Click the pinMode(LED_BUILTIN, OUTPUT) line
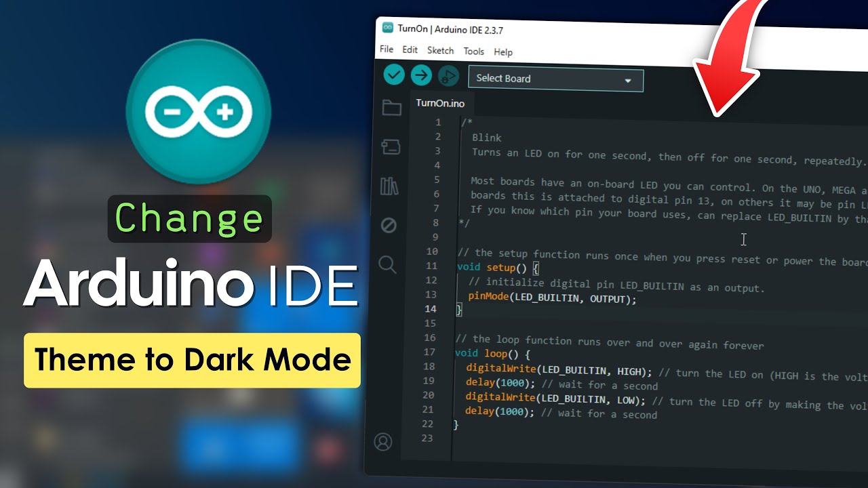Viewport: 868px width, 488px height. click(553, 298)
